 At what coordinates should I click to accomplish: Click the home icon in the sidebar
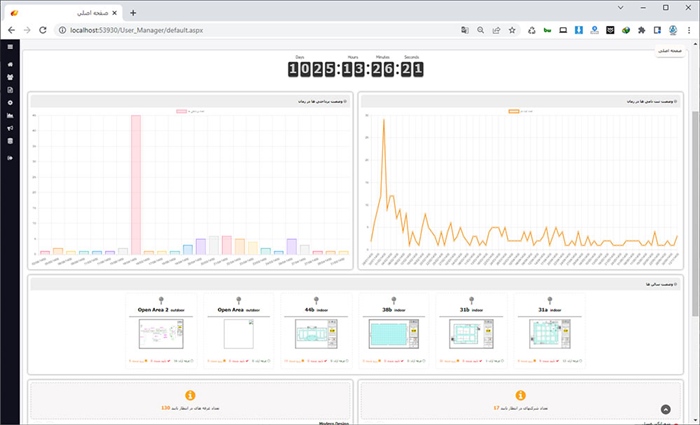click(x=10, y=65)
